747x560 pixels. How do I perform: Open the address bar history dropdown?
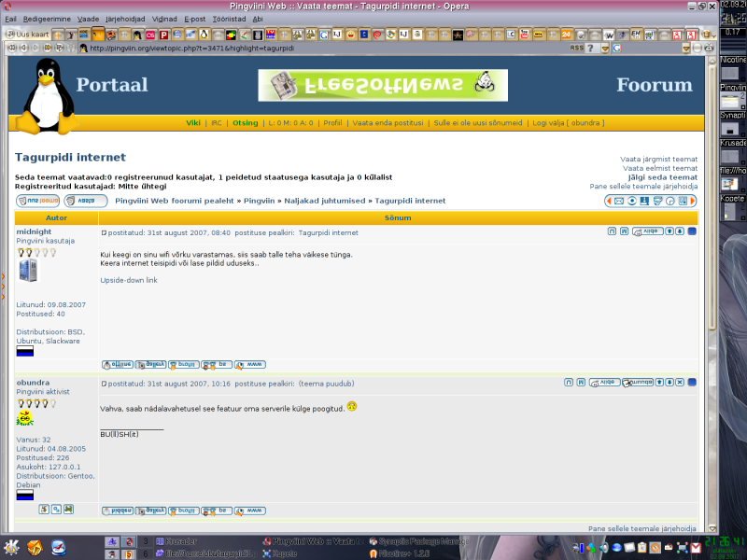click(x=605, y=48)
